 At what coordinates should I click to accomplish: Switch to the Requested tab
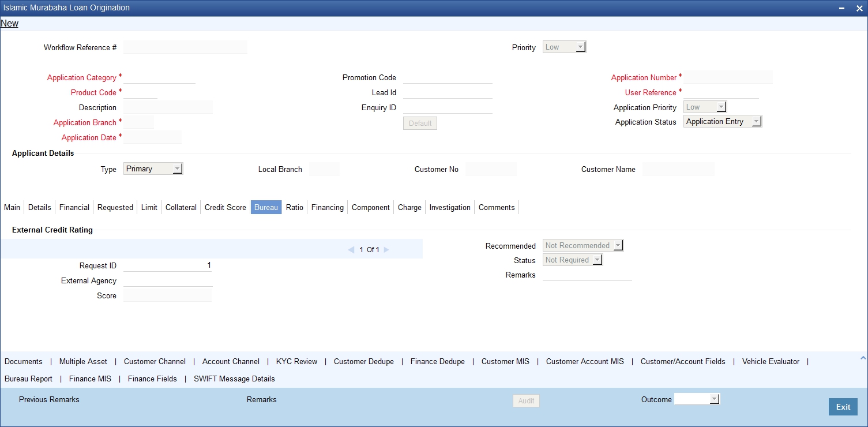[115, 207]
